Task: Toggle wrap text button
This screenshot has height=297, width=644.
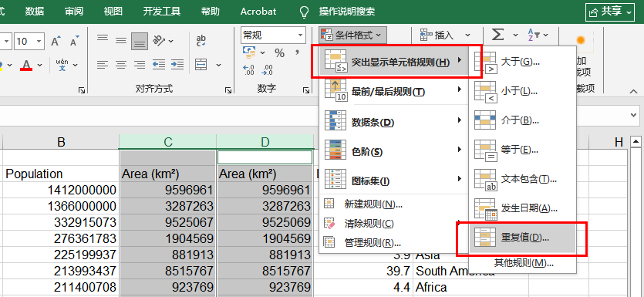Action: tap(201, 41)
